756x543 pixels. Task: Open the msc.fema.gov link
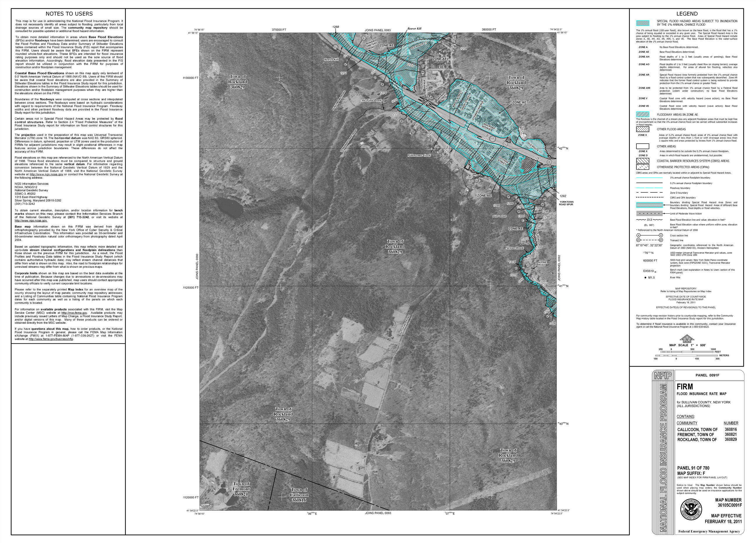[x=74, y=313]
